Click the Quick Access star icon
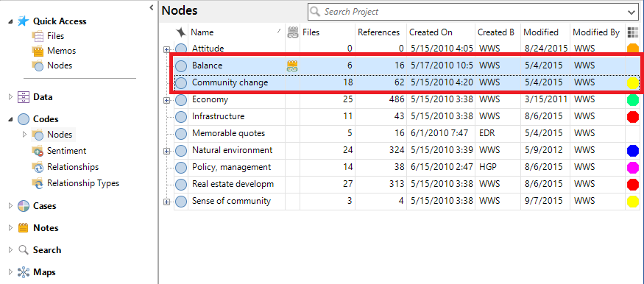Screen dimensions: 644x284 coord(24,21)
